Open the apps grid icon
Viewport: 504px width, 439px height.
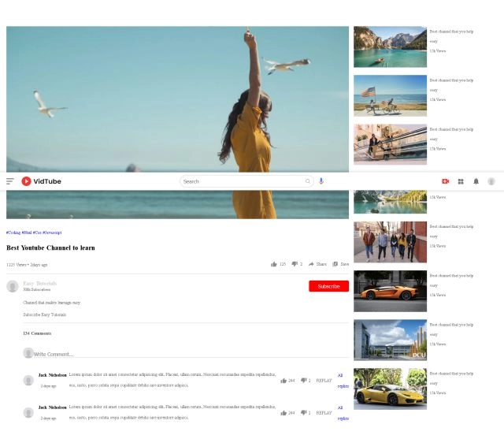coord(461,181)
